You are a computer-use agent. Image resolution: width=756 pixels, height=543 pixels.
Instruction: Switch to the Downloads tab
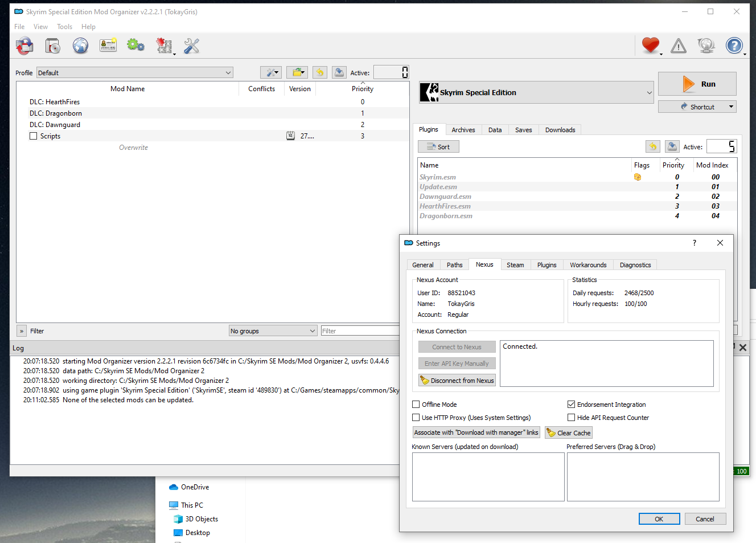pos(560,130)
